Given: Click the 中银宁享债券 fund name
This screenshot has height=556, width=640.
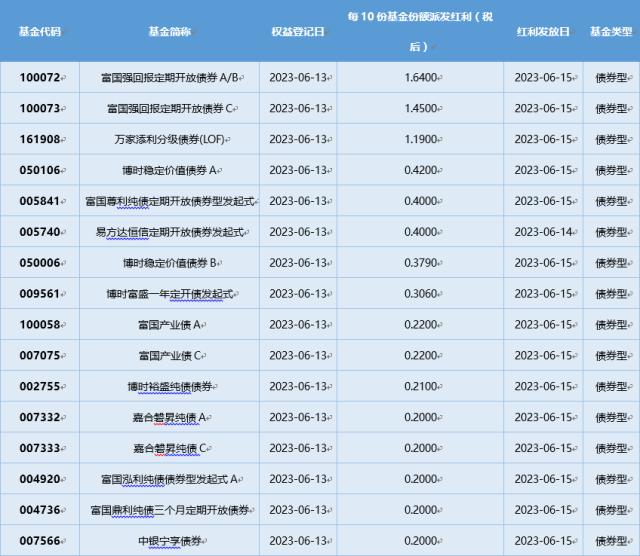Looking at the screenshot, I should (x=168, y=542).
